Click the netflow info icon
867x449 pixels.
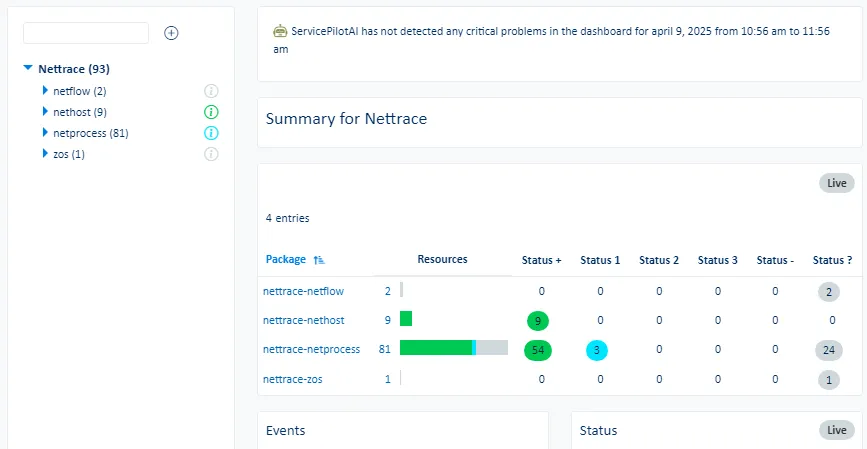(211, 91)
